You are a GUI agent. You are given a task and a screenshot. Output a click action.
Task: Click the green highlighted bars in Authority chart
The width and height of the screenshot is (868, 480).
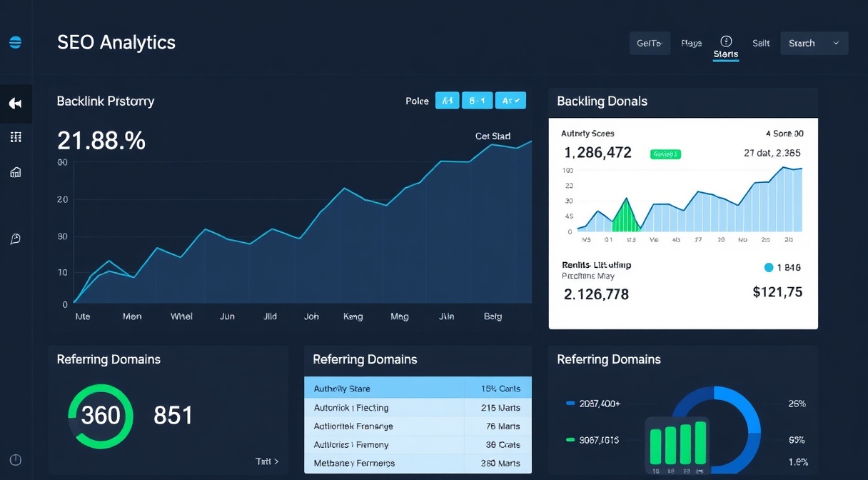point(625,214)
